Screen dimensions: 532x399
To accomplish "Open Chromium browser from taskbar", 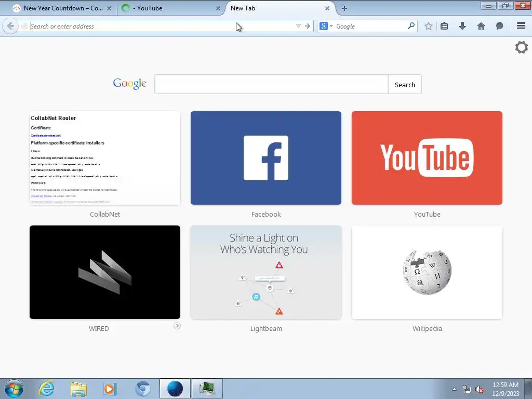I will pos(142,389).
